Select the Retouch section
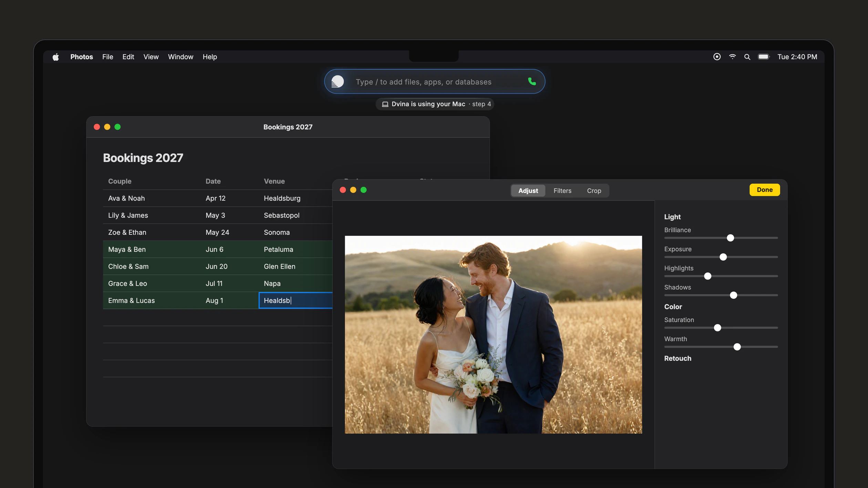 point(677,358)
